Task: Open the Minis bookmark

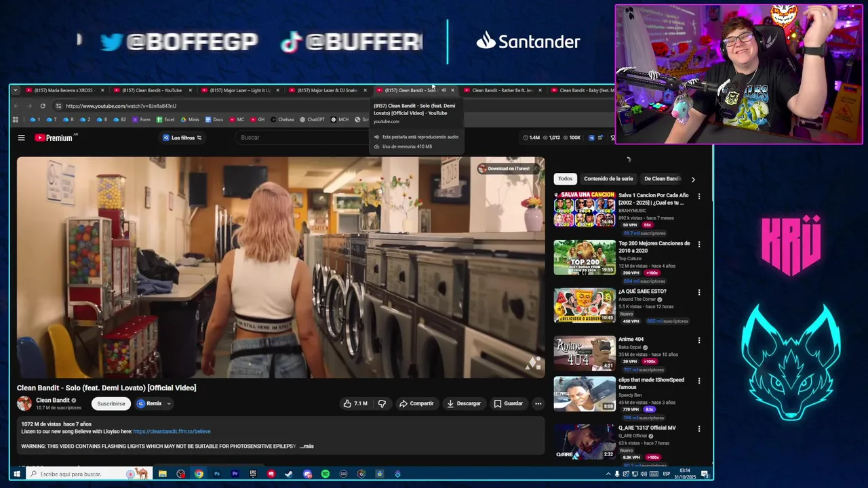Action: click(x=191, y=119)
